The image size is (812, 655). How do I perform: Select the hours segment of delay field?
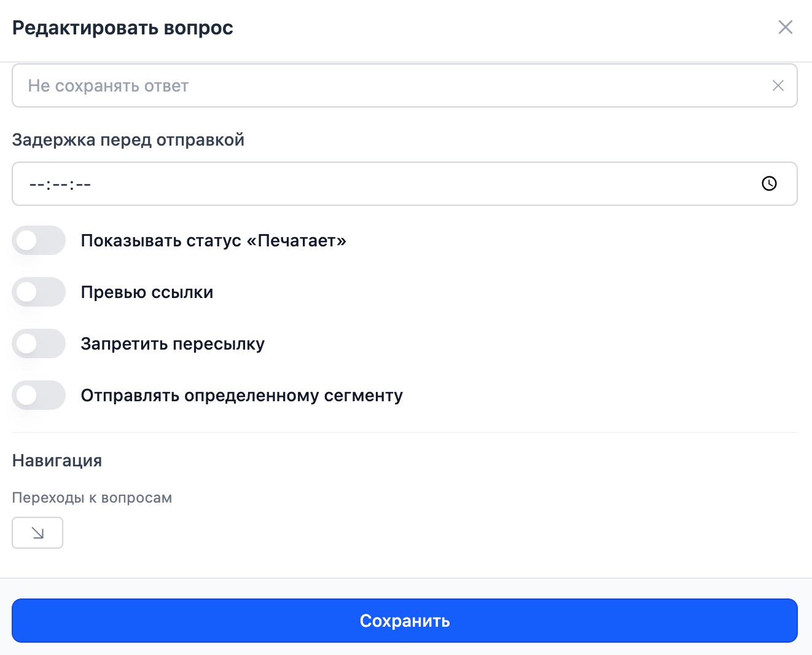pyautogui.click(x=36, y=184)
